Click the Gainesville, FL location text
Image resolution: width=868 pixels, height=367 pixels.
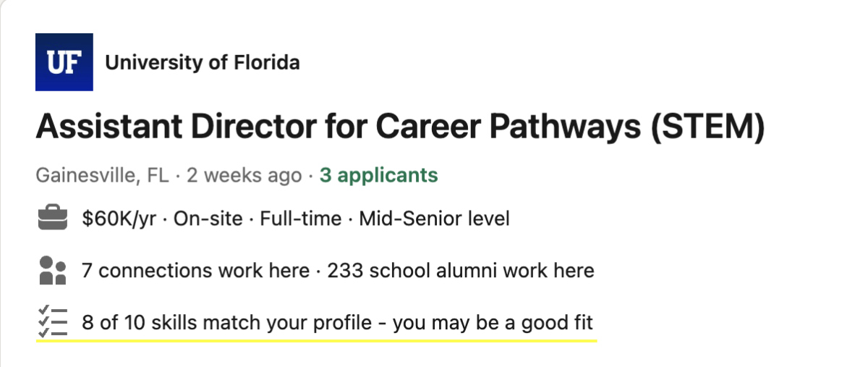coord(102,175)
